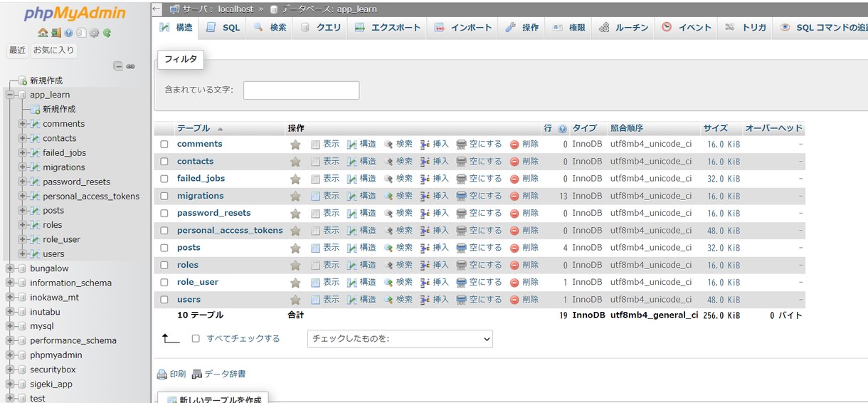This screenshot has width=868, height=403.
Task: Click the logout door icon in sidebar
Action: 55,33
